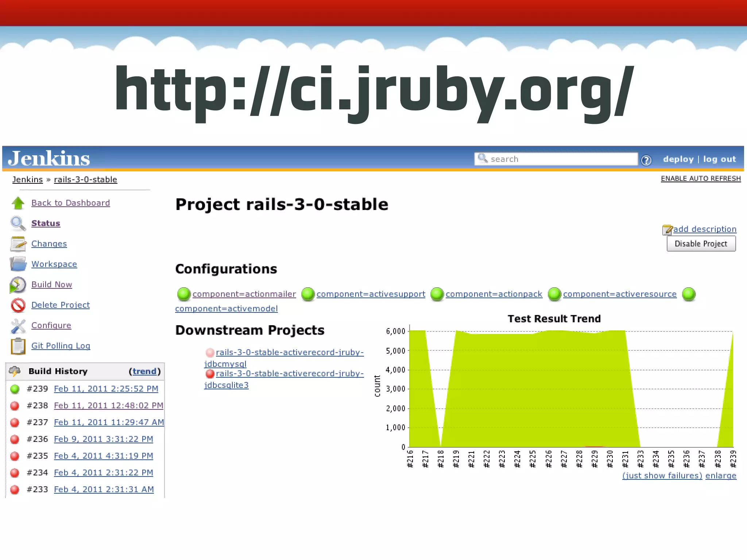747x560 pixels.
Task: Click the Workspace folder icon
Action: [18, 264]
